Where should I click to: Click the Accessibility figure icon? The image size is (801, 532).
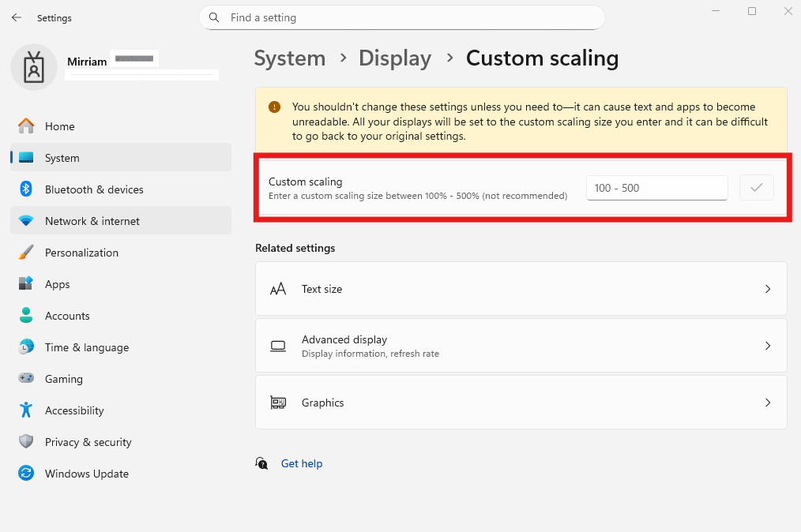(26, 410)
